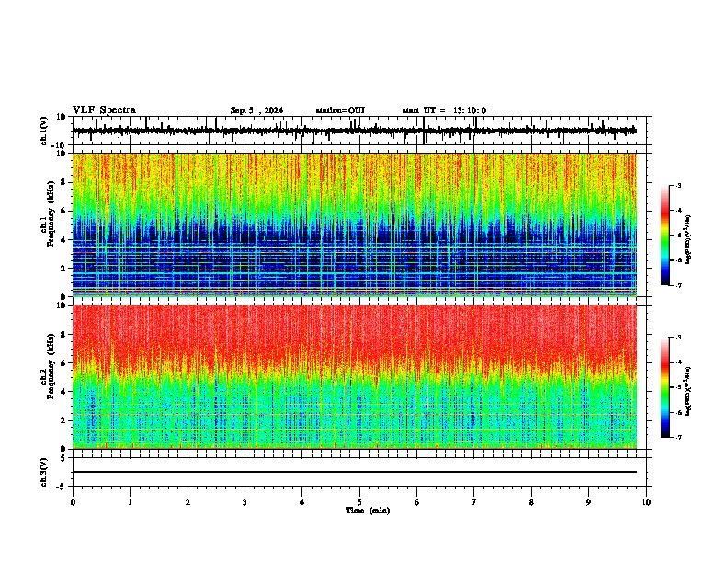The image size is (728, 563).
Task: Click time axis tick label "3"
Action: click(245, 502)
